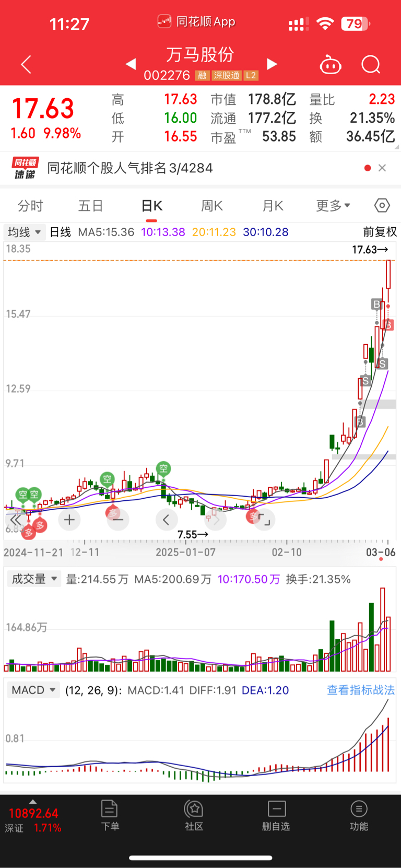
Task: Tap 量:214.55万 volume label
Action: click(x=97, y=579)
